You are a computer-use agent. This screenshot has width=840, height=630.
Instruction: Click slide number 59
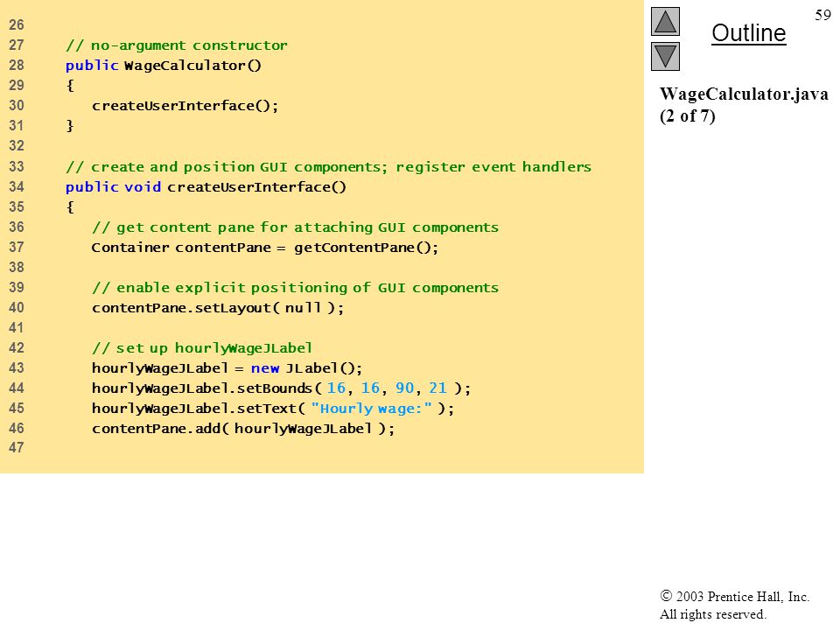click(x=822, y=15)
